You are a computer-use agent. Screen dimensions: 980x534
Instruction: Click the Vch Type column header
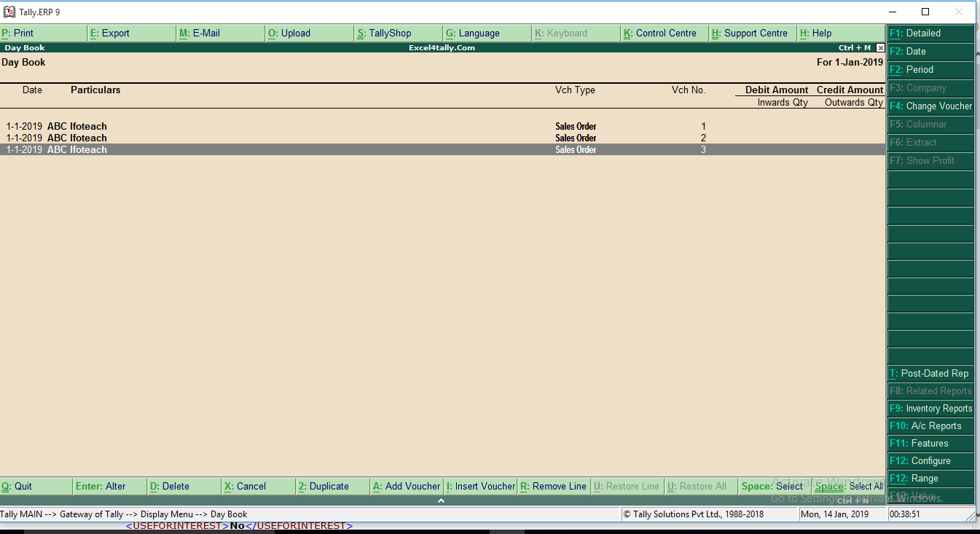coord(575,90)
